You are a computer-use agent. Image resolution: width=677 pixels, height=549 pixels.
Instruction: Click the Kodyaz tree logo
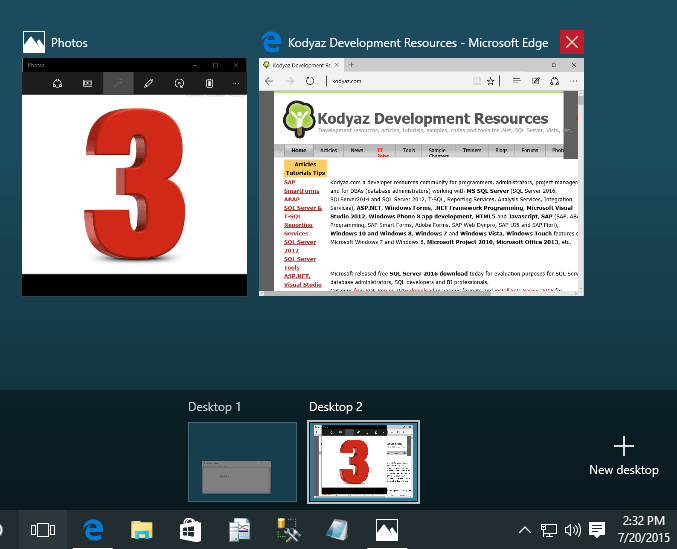point(299,119)
